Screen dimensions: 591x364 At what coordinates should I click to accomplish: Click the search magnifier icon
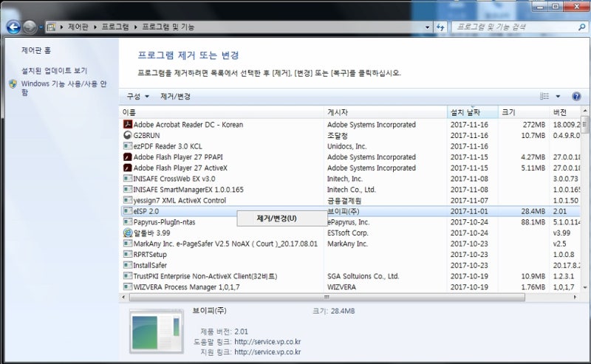pos(581,27)
